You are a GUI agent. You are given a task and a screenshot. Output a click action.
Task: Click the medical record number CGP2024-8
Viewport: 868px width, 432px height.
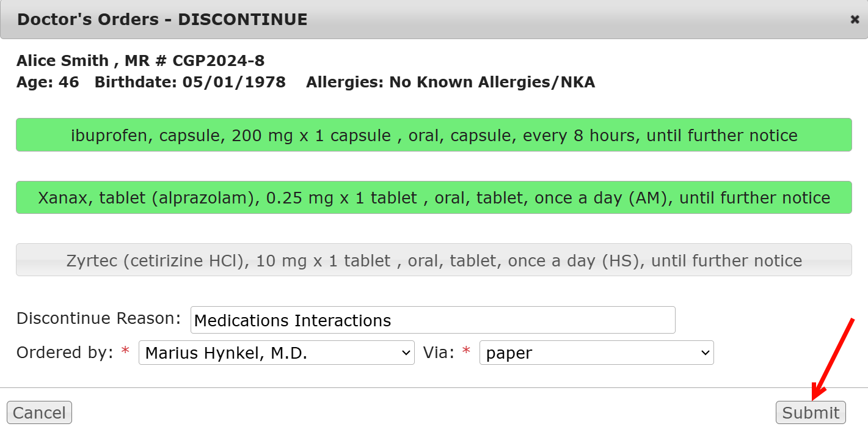pyautogui.click(x=219, y=60)
